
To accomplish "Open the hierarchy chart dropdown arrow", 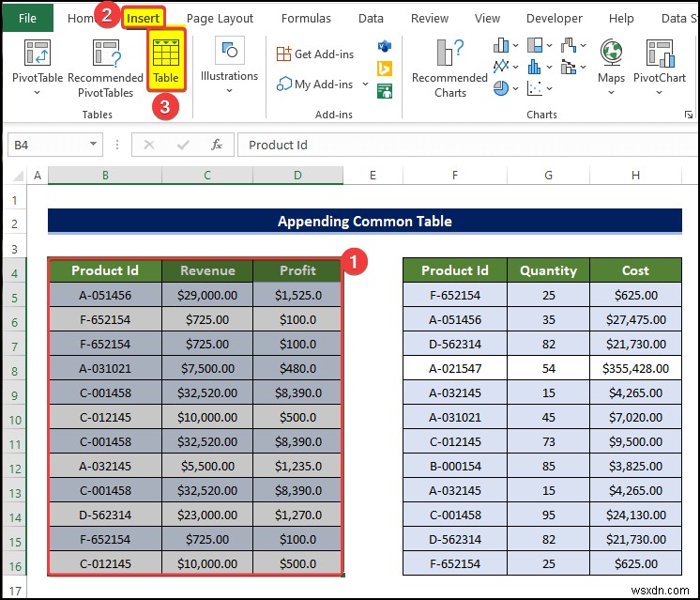I will coord(549,46).
